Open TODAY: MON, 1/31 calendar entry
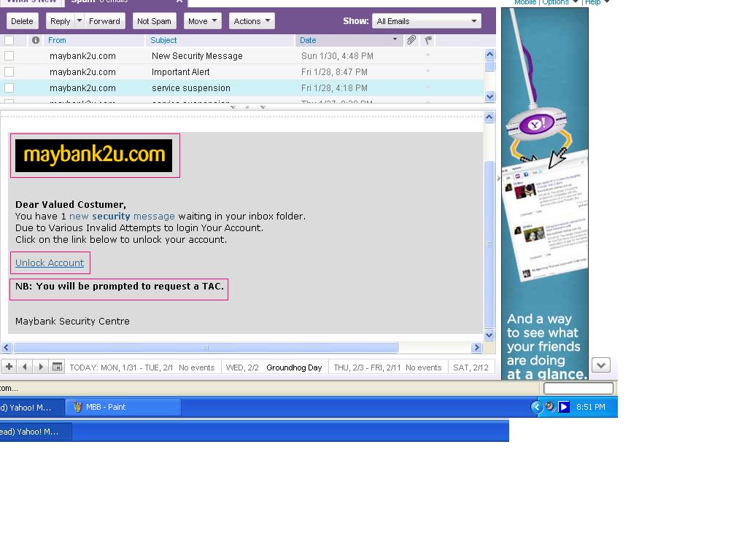 [142, 367]
